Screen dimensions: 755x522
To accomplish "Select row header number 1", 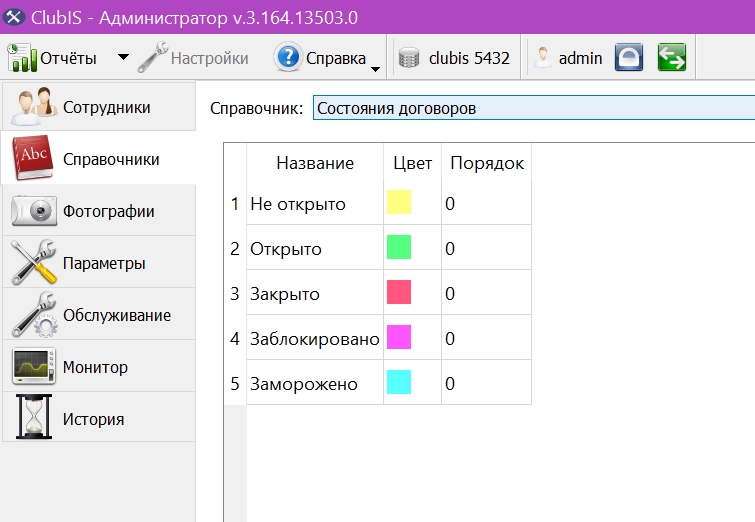I will point(235,203).
